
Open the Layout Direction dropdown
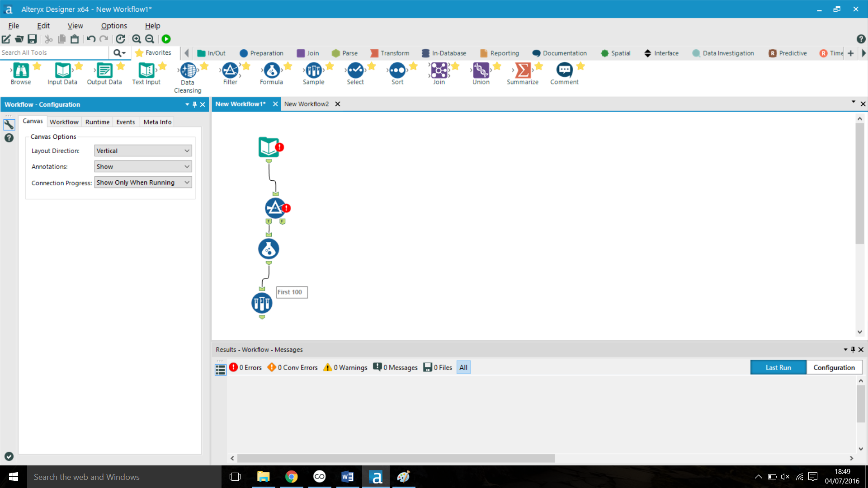pyautogui.click(x=143, y=151)
